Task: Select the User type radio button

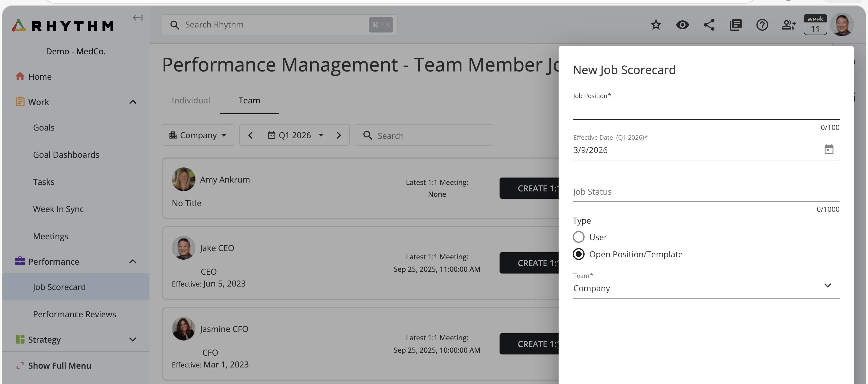Action: coord(578,237)
